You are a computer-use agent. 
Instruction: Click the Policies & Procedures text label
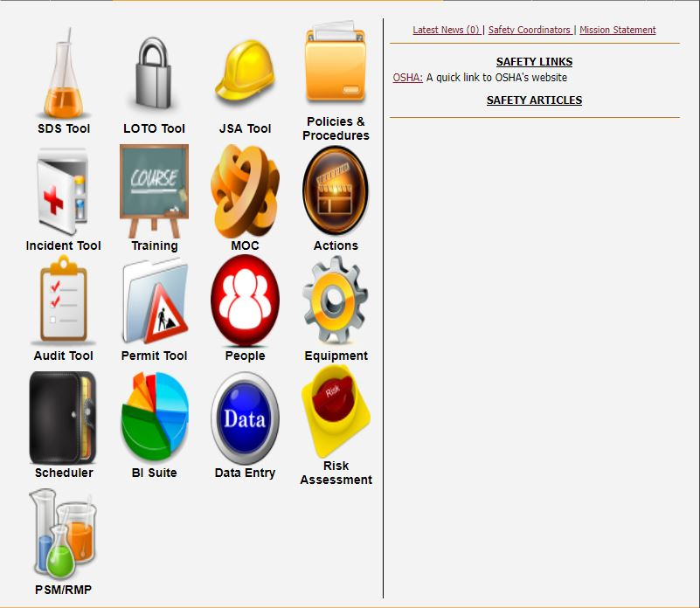coord(336,128)
